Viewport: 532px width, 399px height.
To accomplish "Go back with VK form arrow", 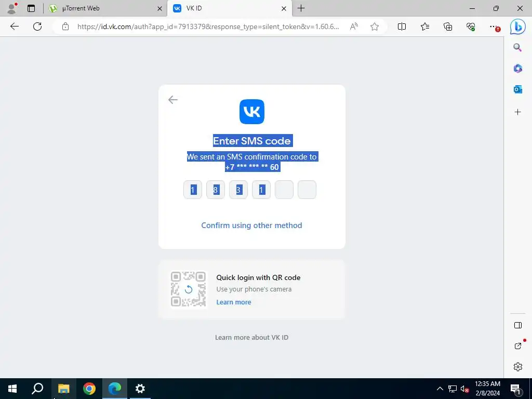I will point(172,100).
